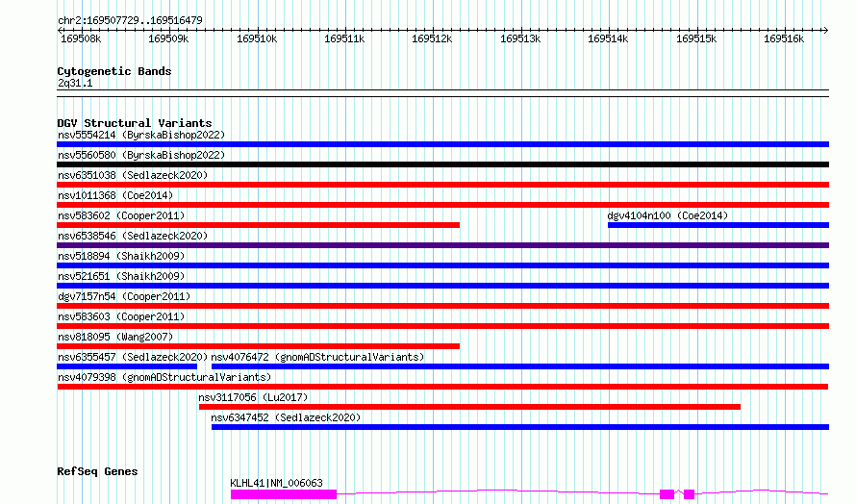Click nsv518894 (Shaikh2009) label
This screenshot has height=504, width=856.
click(x=121, y=256)
